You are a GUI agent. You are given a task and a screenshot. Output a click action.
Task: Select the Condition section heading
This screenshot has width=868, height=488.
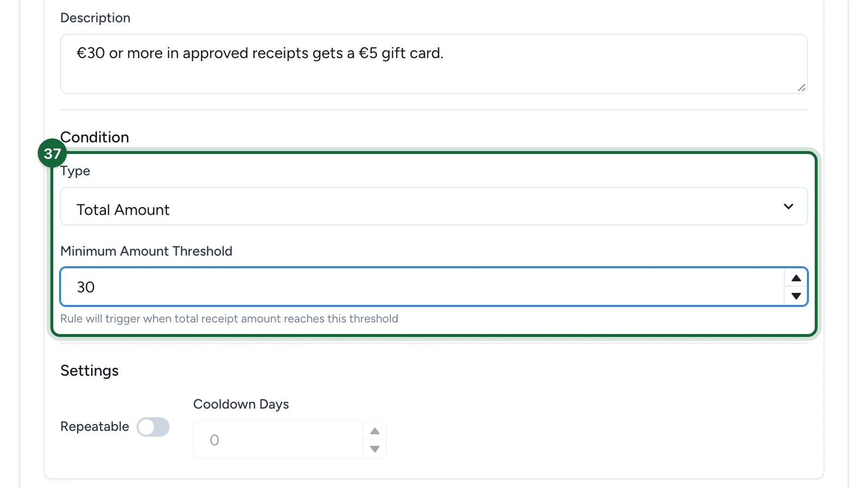pos(94,137)
